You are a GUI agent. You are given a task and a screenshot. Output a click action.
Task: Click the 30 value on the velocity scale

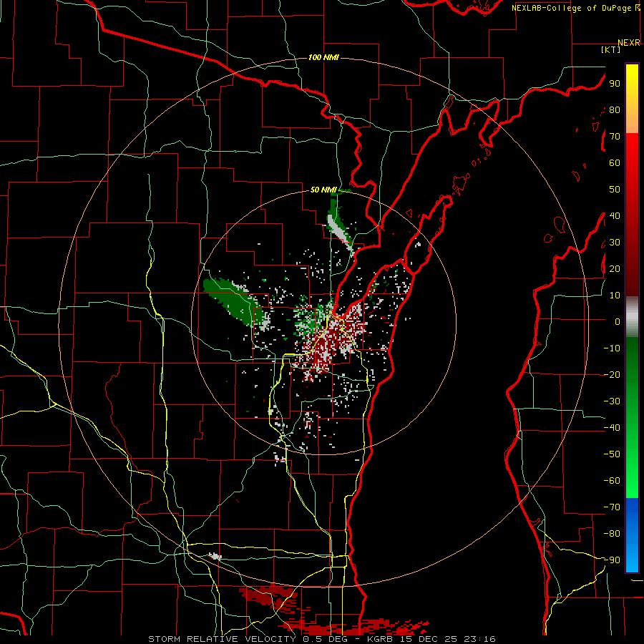point(615,243)
